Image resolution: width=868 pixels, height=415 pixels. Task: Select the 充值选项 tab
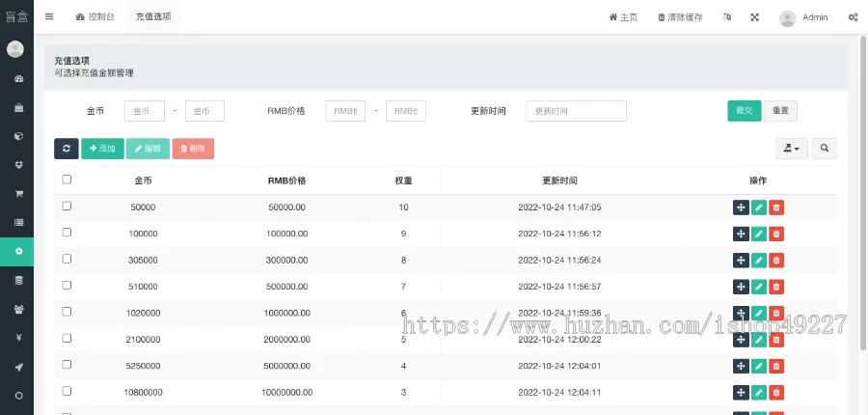coord(153,17)
